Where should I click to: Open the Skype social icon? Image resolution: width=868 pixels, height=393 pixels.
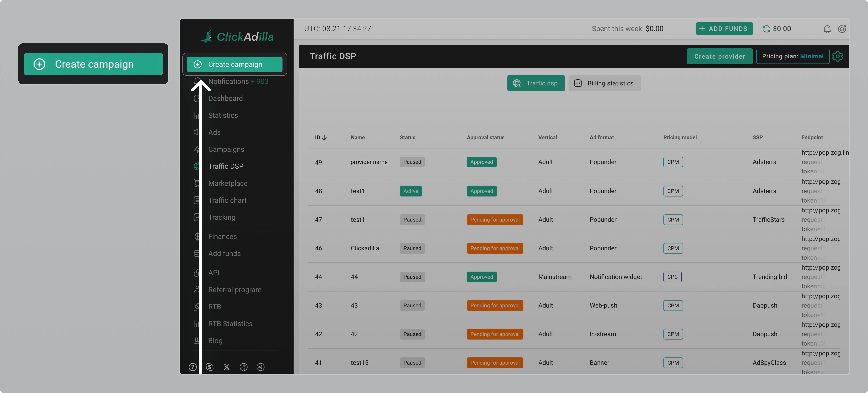(x=210, y=367)
